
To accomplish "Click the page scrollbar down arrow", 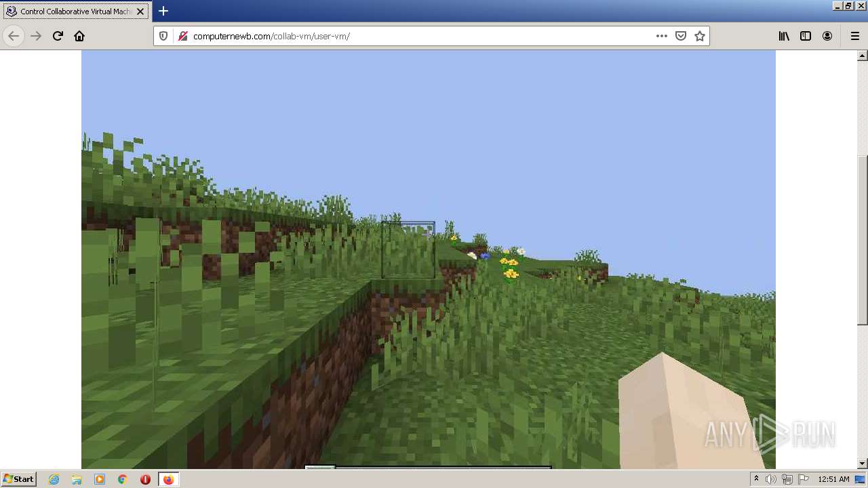I will 862,463.
